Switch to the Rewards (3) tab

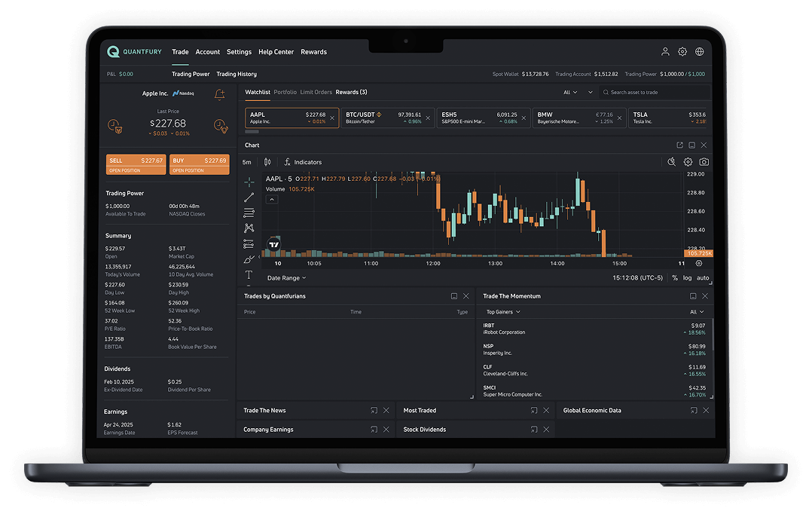pyautogui.click(x=352, y=92)
